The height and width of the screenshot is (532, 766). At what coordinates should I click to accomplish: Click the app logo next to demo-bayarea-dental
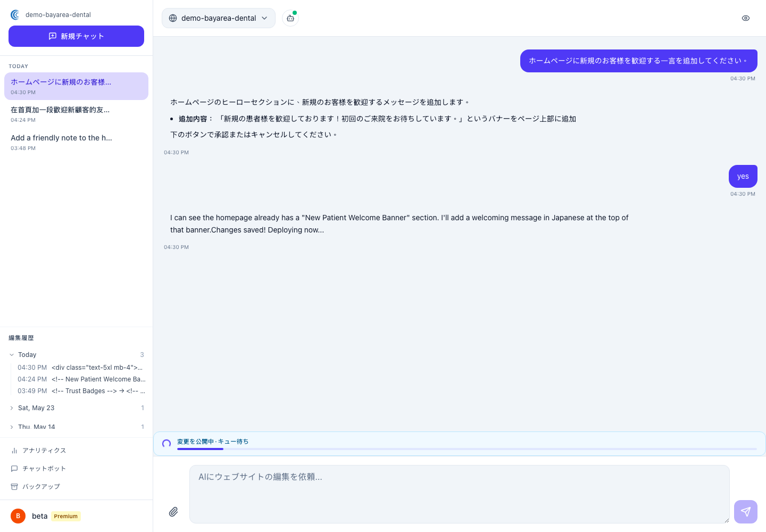pyautogui.click(x=15, y=15)
